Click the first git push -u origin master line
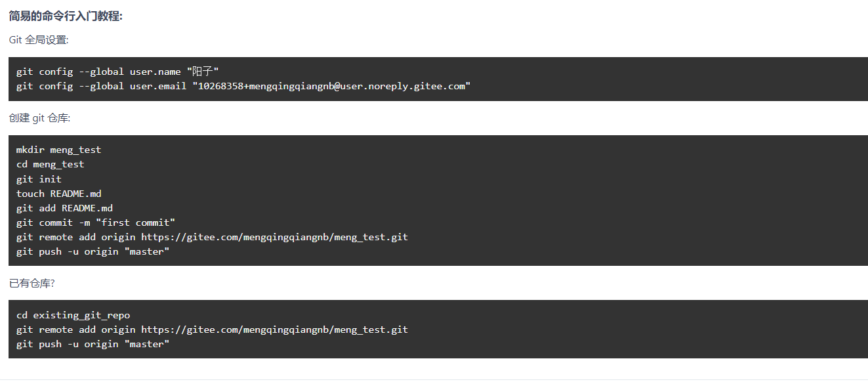The height and width of the screenshot is (382, 868). pos(93,251)
